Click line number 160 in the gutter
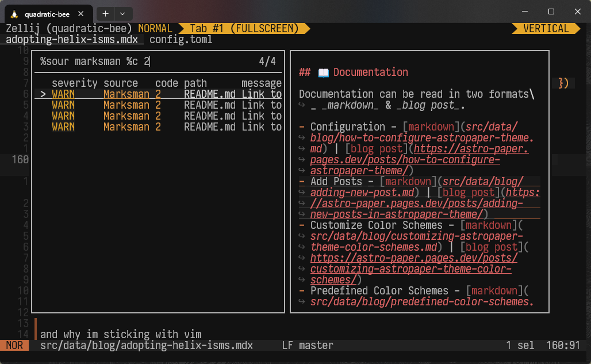The height and width of the screenshot is (364, 591). 20,160
